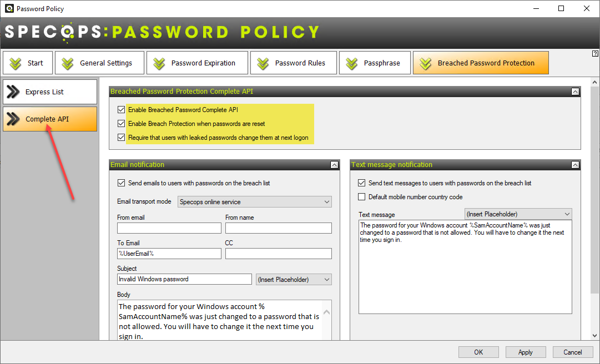600x364 pixels.
Task: Click inside the Text message text area
Action: click(x=465, y=267)
